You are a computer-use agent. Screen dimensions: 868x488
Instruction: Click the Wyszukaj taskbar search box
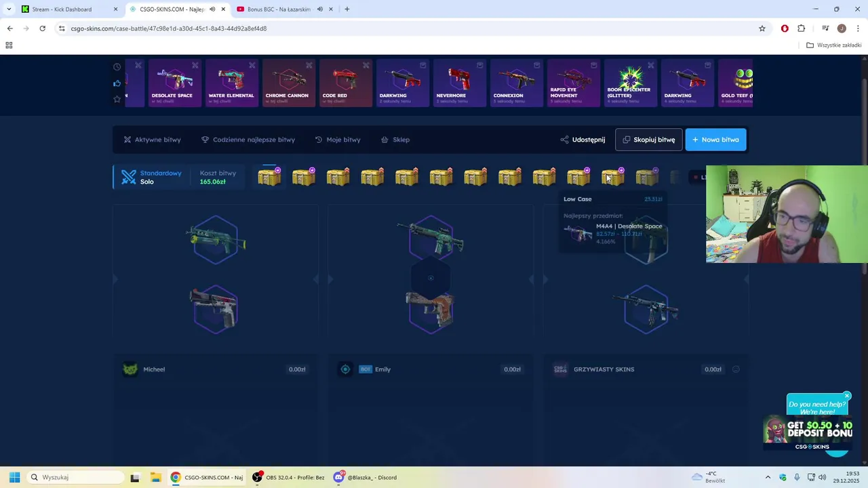[x=75, y=477]
